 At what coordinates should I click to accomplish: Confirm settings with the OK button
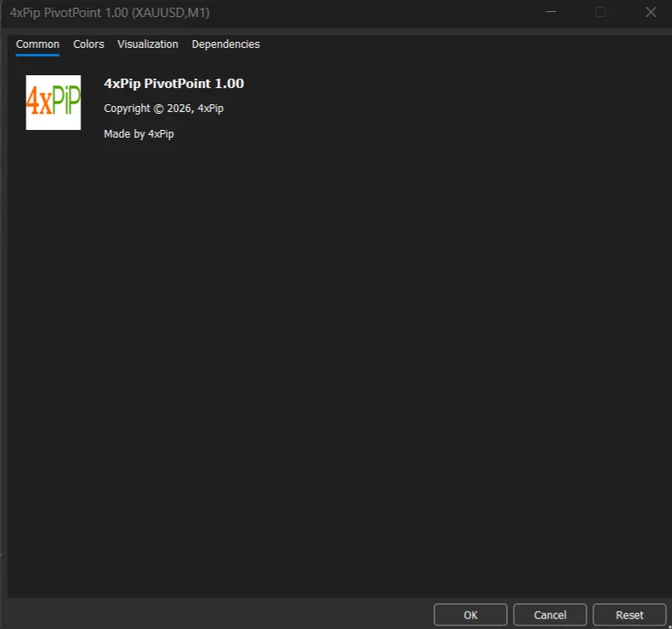coord(470,614)
